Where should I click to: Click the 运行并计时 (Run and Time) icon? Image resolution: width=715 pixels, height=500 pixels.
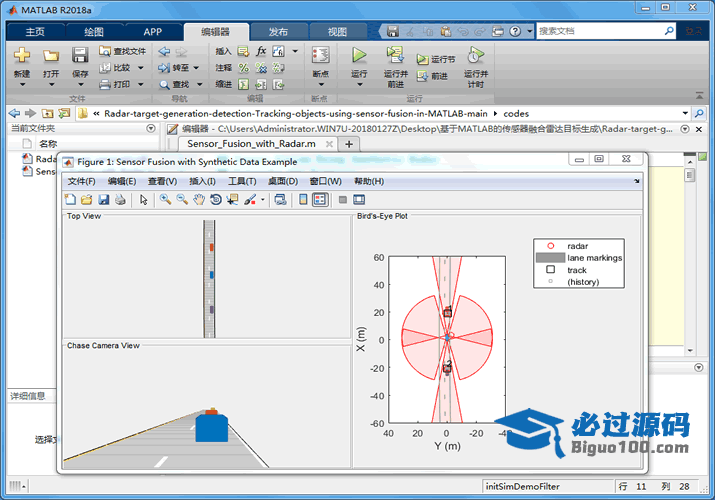pyautogui.click(x=476, y=56)
